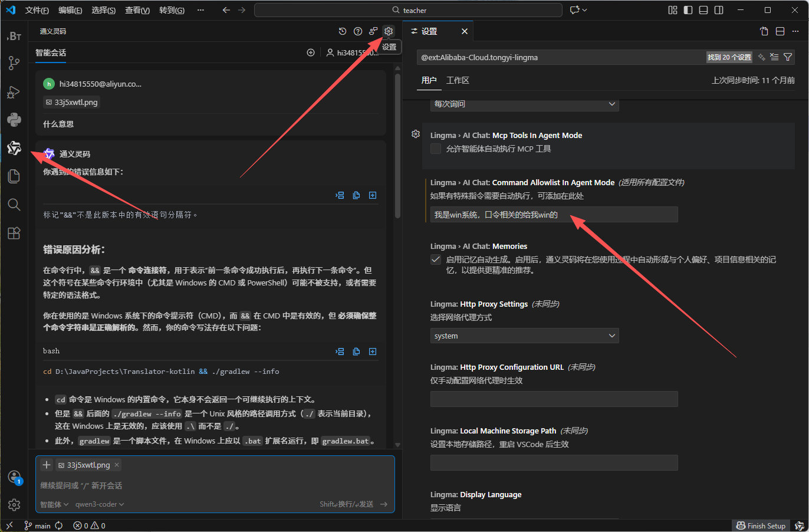Open the 选择 menu

(x=104, y=10)
